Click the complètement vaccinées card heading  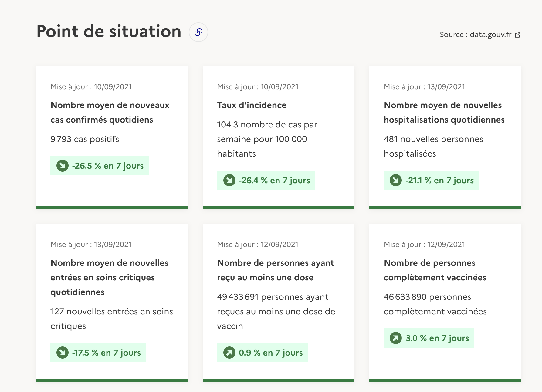[x=435, y=270]
